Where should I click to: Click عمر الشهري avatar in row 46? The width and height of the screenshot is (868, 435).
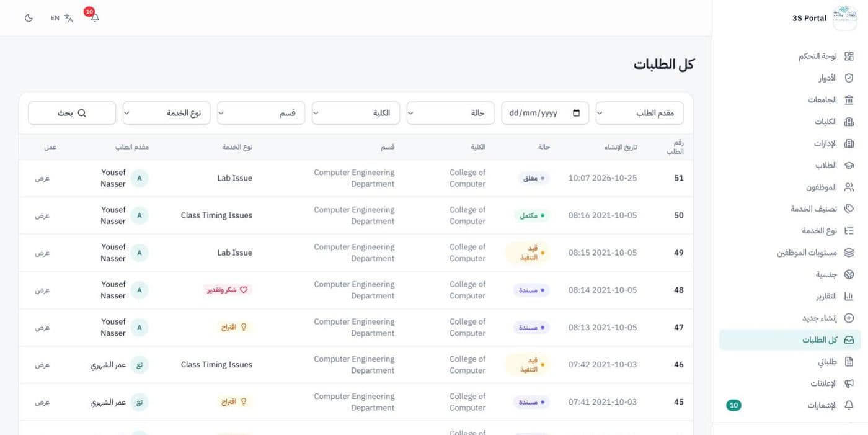pyautogui.click(x=139, y=365)
